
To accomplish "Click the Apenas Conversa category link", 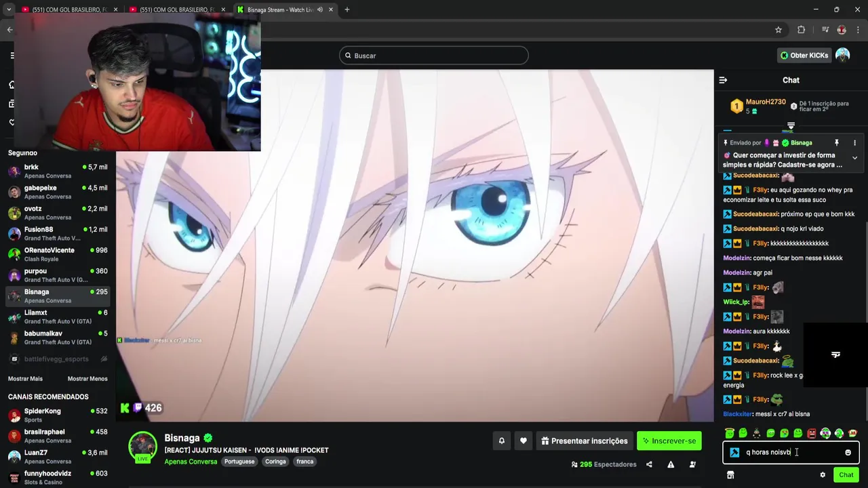I will pyautogui.click(x=191, y=462).
